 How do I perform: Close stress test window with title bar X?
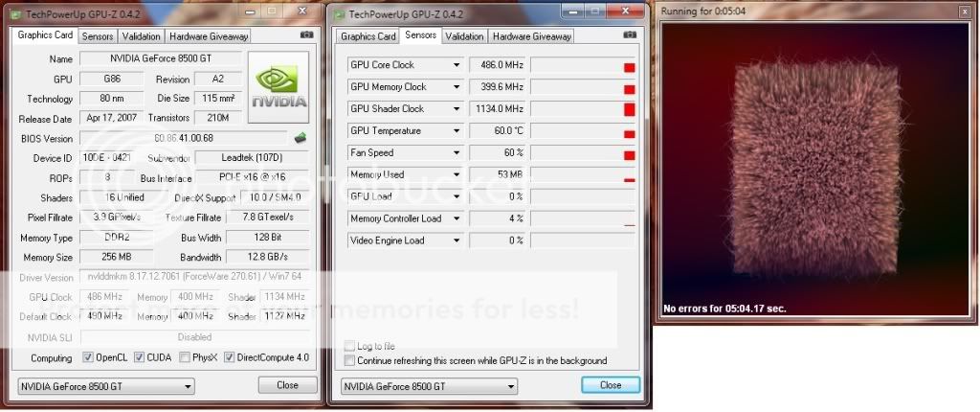pyautogui.click(x=967, y=11)
